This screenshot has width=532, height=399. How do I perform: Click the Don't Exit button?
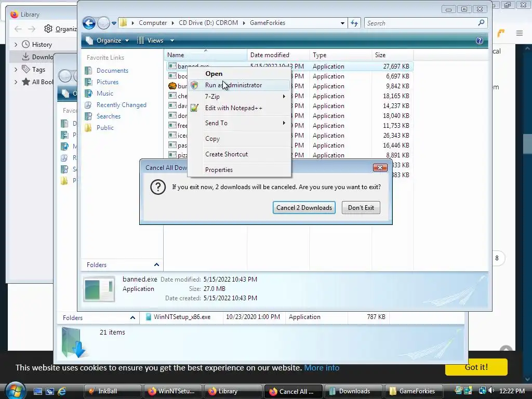pos(361,208)
